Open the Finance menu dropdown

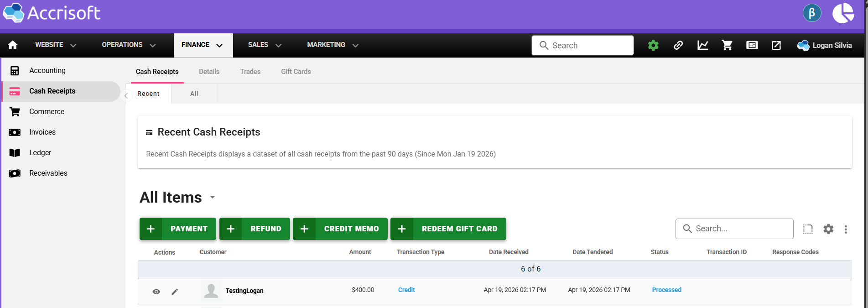pyautogui.click(x=203, y=45)
